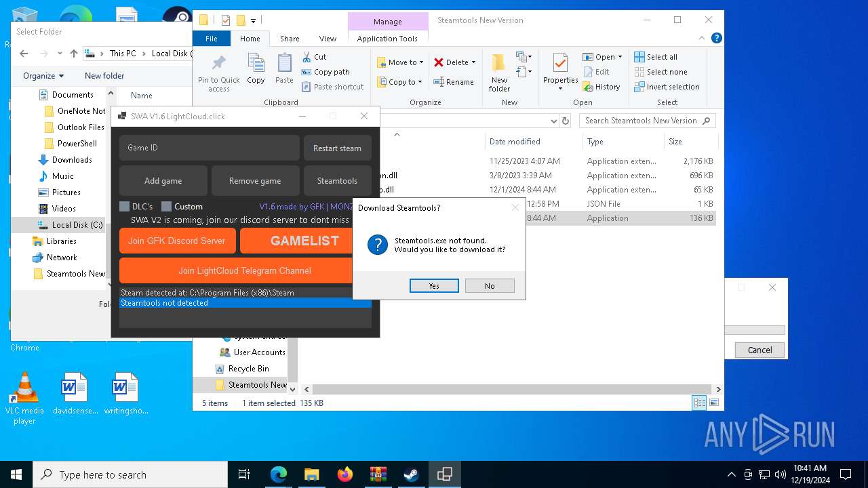Open Task View on taskbar
Viewport: 868px width, 488px height.
click(244, 474)
